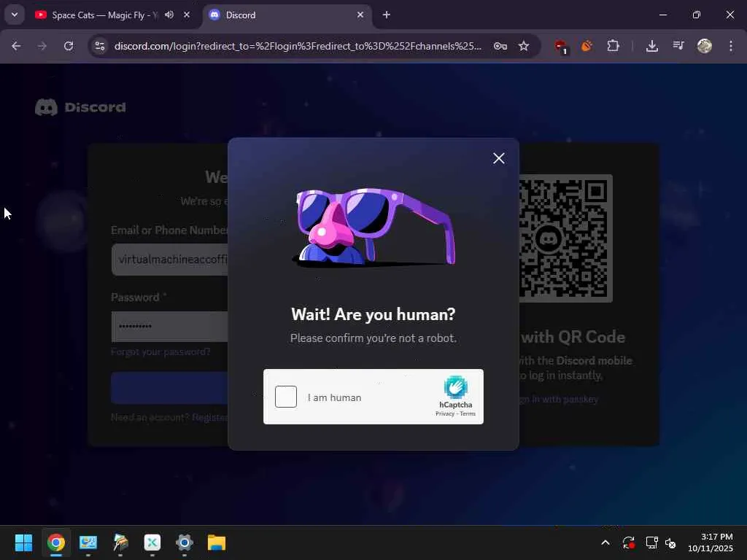Close the "Are you human?" dialog
This screenshot has width=747, height=560.
tap(499, 158)
